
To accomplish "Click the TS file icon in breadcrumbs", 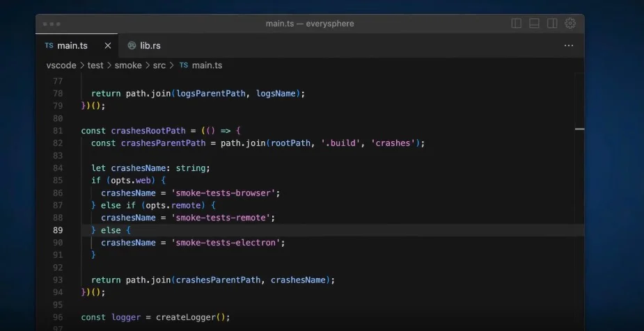I will 183,65.
